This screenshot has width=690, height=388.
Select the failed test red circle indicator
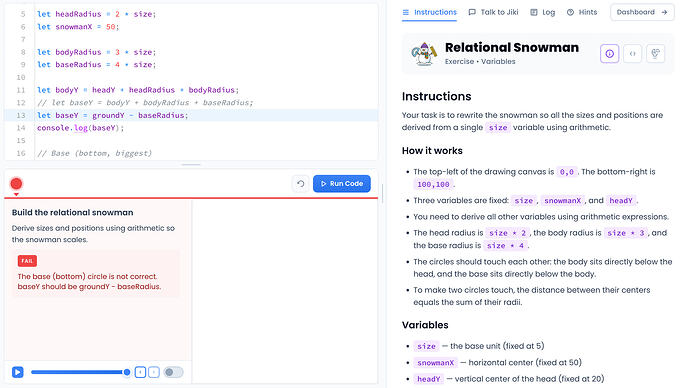point(16,183)
